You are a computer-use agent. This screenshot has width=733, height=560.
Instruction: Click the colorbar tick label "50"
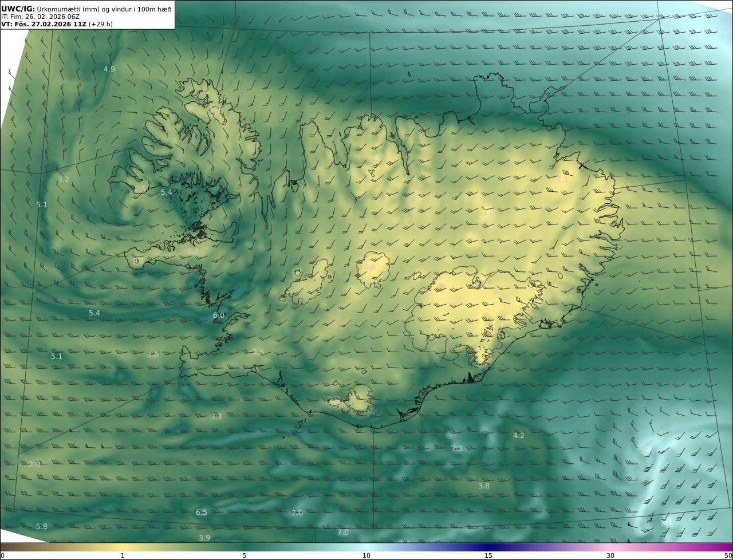[x=728, y=555]
